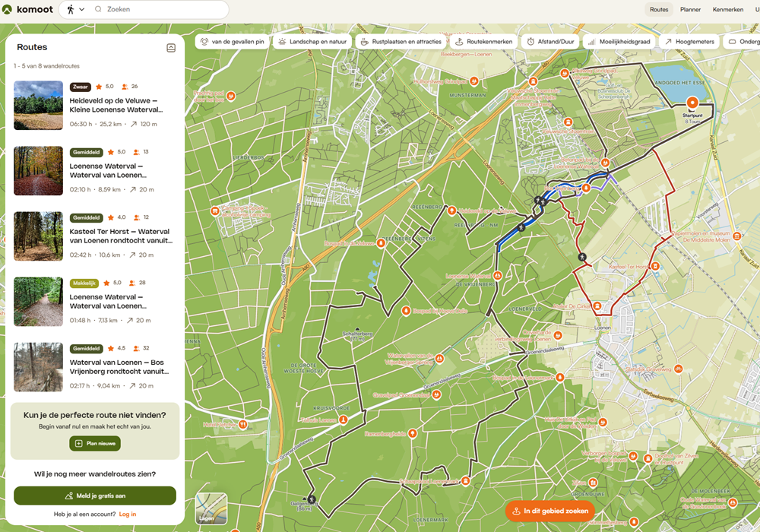Image resolution: width=760 pixels, height=532 pixels.
Task: Click 'Meld je gratis aan' button
Action: (x=95, y=496)
